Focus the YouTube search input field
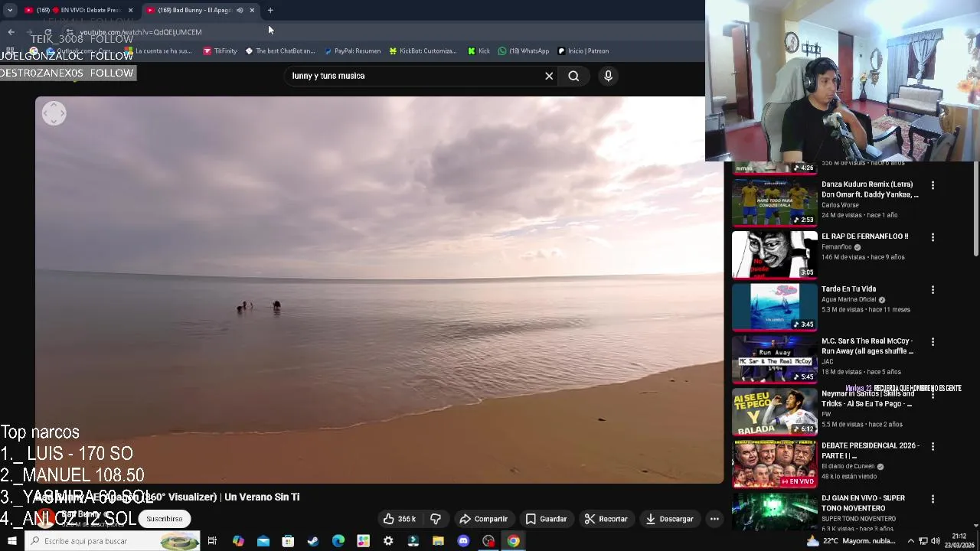Screen dimensions: 980x551 [413, 76]
